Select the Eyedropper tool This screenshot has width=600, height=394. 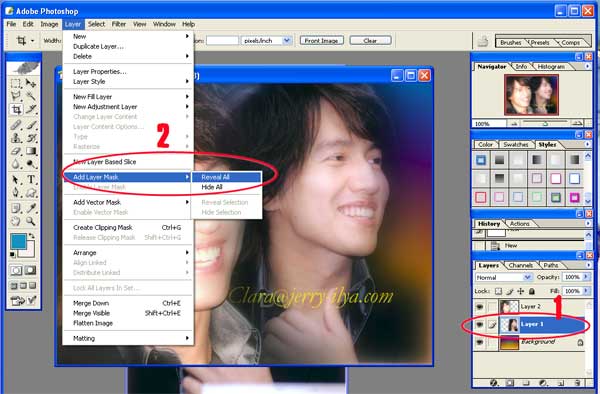31,208
